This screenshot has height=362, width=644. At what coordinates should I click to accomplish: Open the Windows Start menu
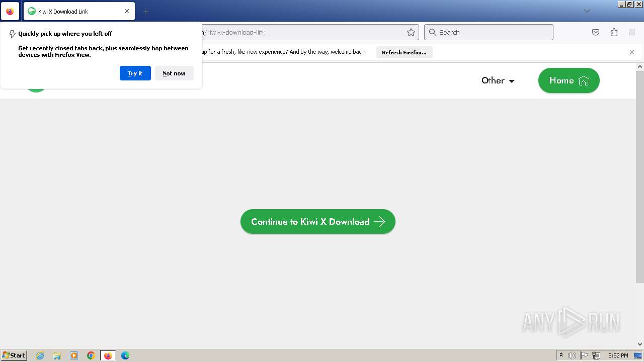point(14,355)
